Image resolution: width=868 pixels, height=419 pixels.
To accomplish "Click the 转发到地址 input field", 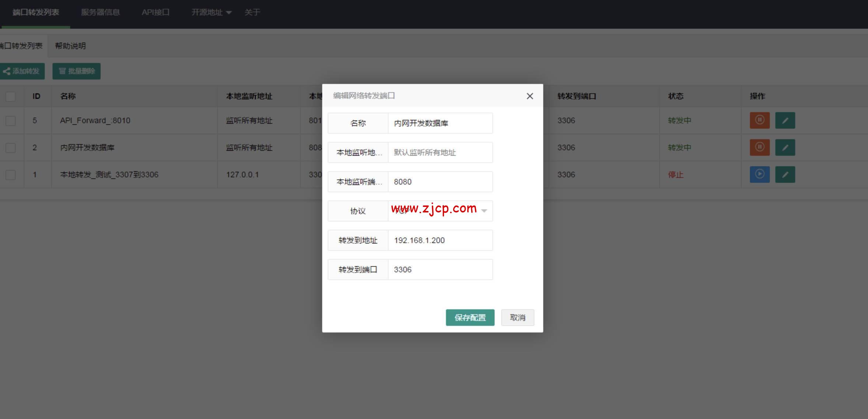I will 440,240.
